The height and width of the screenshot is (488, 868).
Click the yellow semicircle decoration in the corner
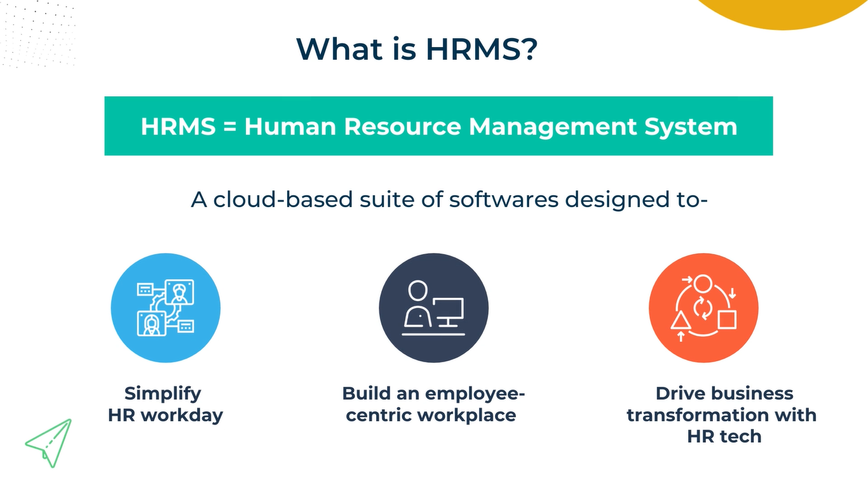782,11
